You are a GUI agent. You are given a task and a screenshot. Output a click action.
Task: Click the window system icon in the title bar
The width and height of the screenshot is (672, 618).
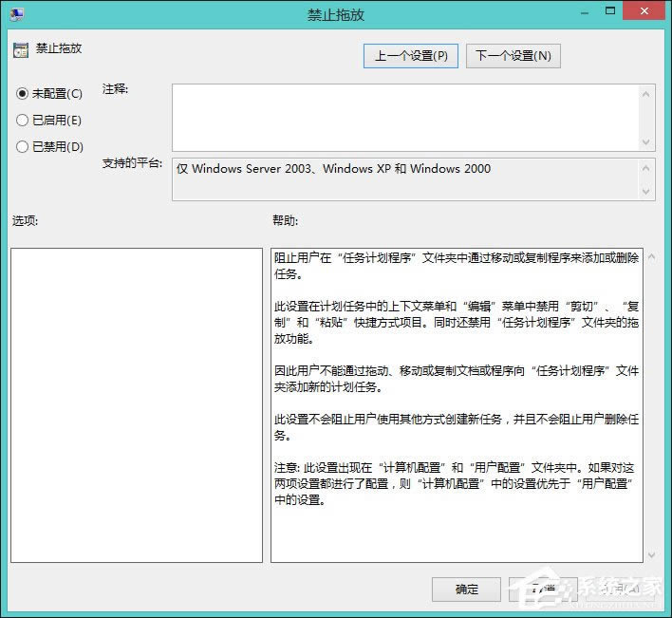pyautogui.click(x=17, y=14)
